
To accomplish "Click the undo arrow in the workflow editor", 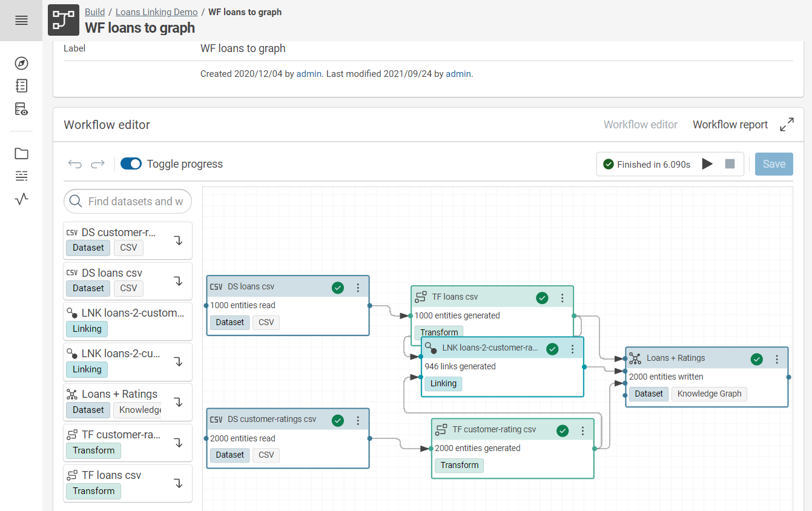I will click(74, 163).
